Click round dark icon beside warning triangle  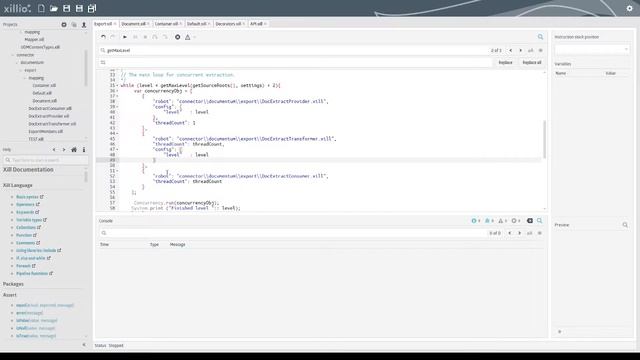tap(178, 37)
